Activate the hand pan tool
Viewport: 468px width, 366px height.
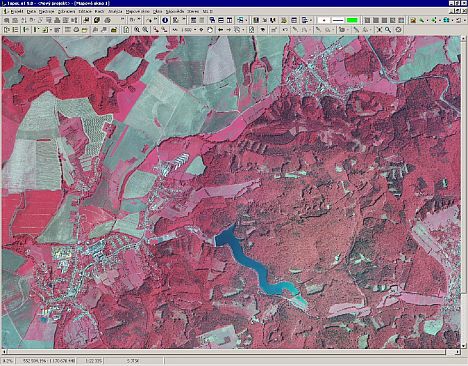click(x=210, y=30)
